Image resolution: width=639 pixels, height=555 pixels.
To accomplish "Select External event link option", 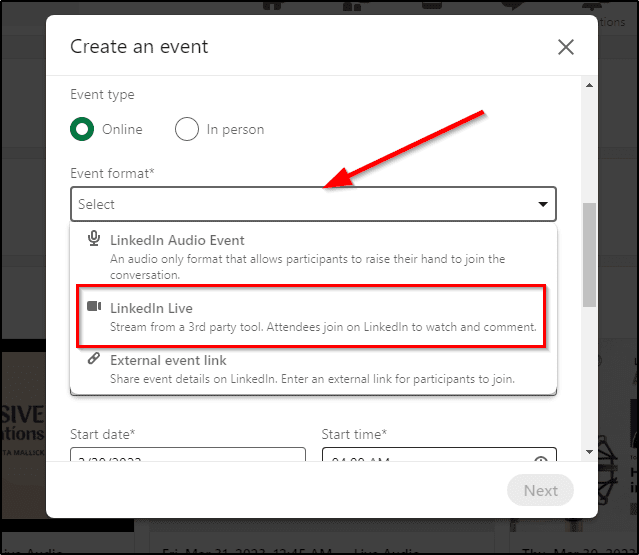I will coord(313,369).
